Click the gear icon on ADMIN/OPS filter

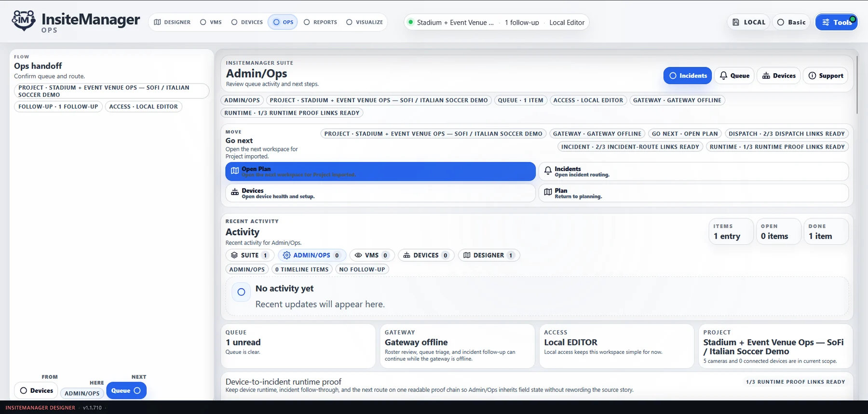pyautogui.click(x=287, y=255)
